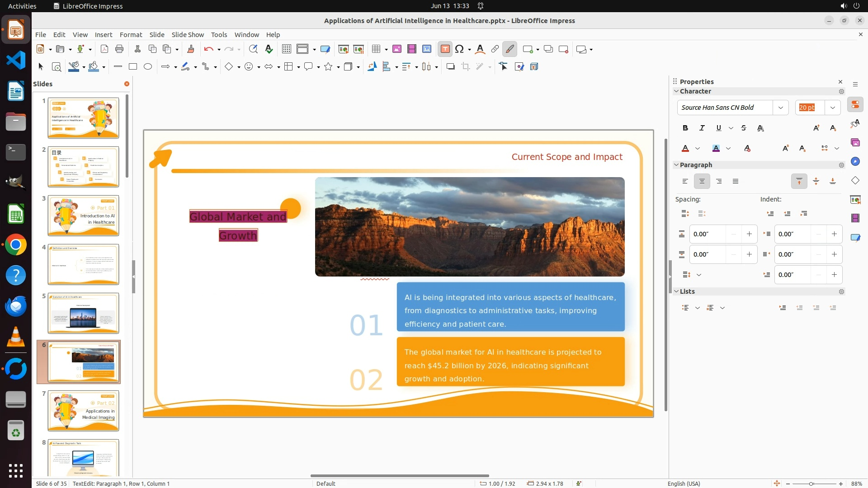Open the Slide Show menu
The image size is (868, 488).
click(x=188, y=35)
